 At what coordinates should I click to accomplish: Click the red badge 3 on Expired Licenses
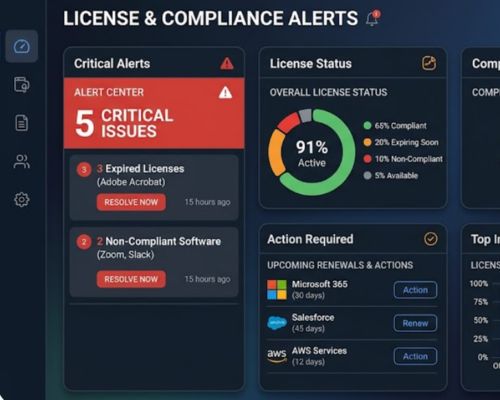[84, 169]
